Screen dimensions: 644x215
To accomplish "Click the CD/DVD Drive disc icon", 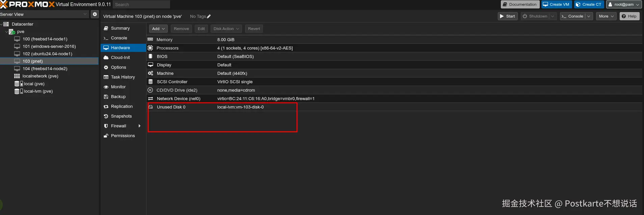I will coord(150,90).
